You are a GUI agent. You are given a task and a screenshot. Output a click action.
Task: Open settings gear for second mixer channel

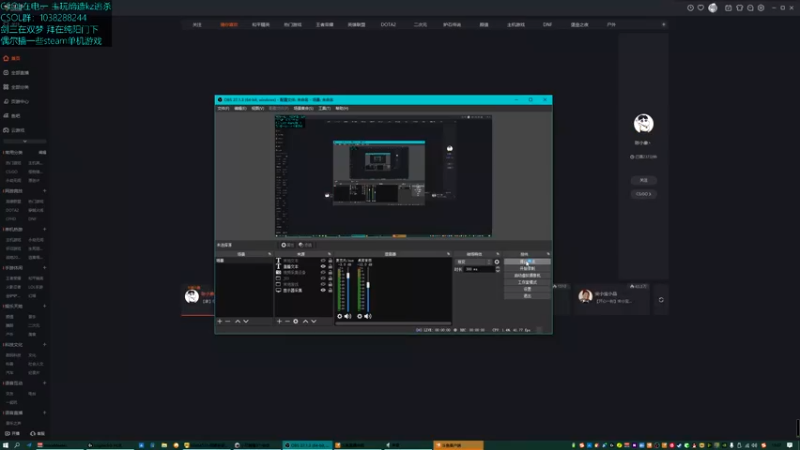pos(360,316)
